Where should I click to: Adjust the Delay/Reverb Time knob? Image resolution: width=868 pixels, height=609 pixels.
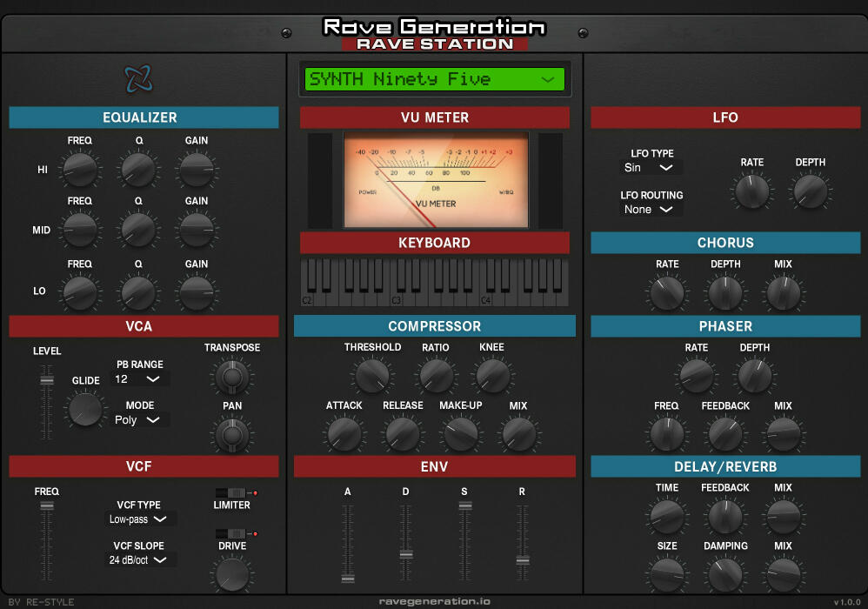(667, 515)
